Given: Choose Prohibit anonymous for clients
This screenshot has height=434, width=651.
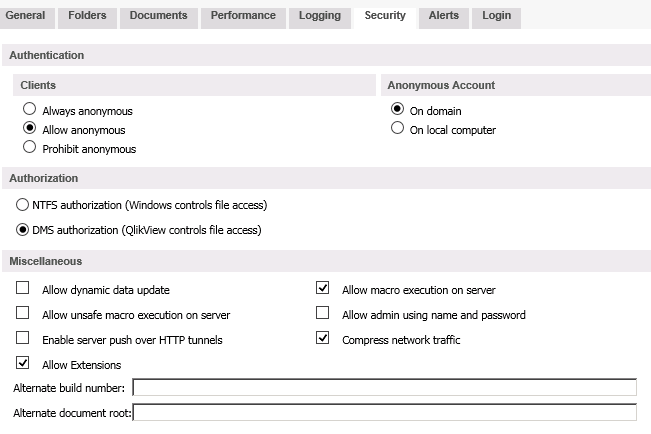Looking at the screenshot, I should 30,148.
